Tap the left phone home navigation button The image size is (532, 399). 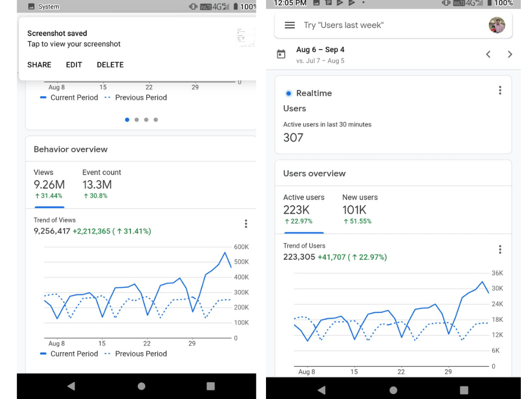(142, 386)
